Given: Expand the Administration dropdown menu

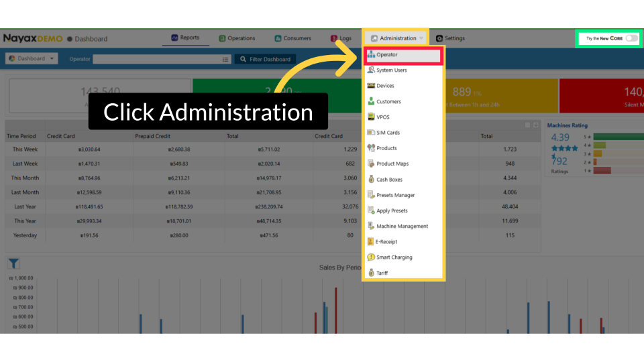Looking at the screenshot, I should tap(398, 38).
